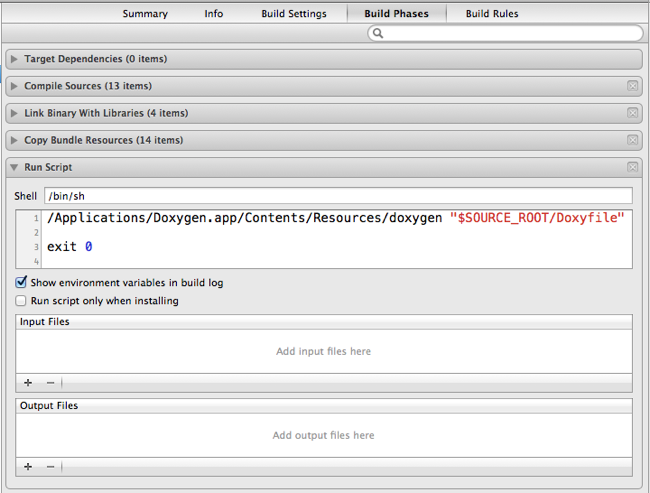Add an input file with plus button
Viewport: 650px width, 493px height.
(28, 383)
